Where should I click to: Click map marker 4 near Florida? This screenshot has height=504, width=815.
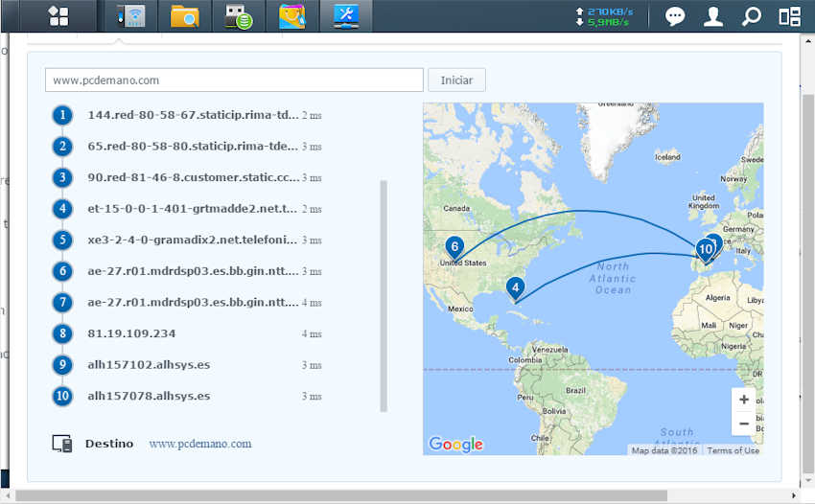coord(515,288)
